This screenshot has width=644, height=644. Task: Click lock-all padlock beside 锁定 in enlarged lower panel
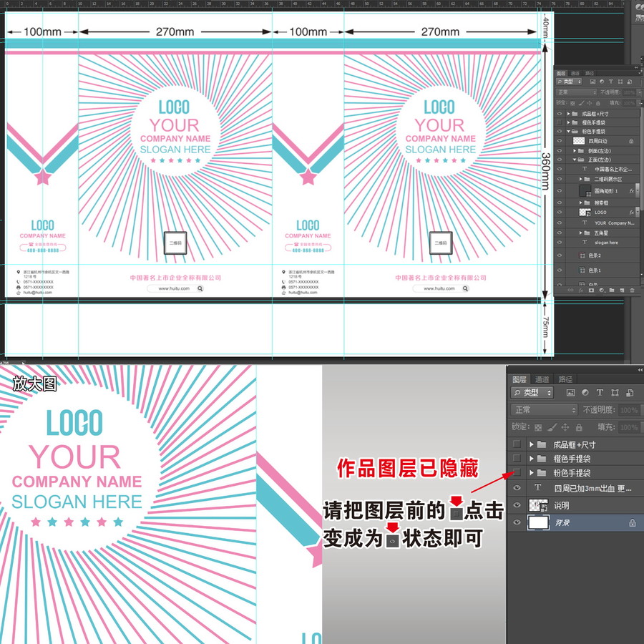[x=579, y=428]
